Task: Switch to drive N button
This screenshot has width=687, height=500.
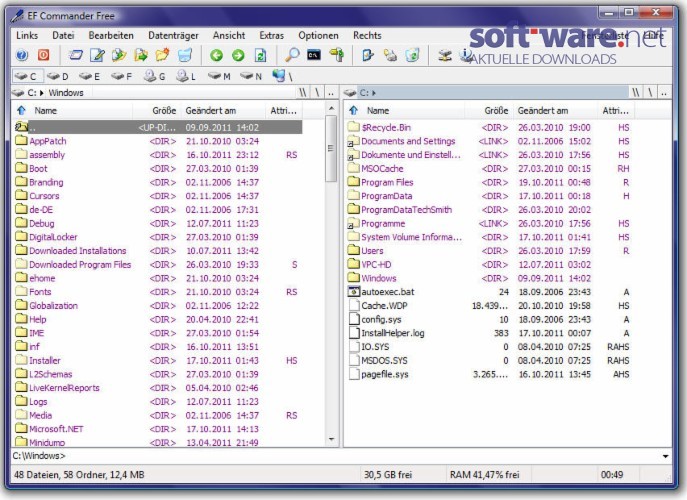Action: [251, 77]
